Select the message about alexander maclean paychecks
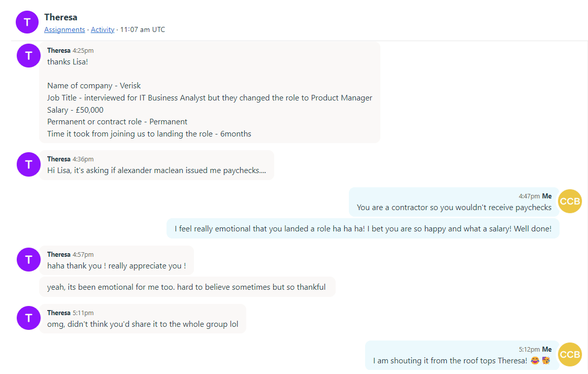 [x=156, y=171]
